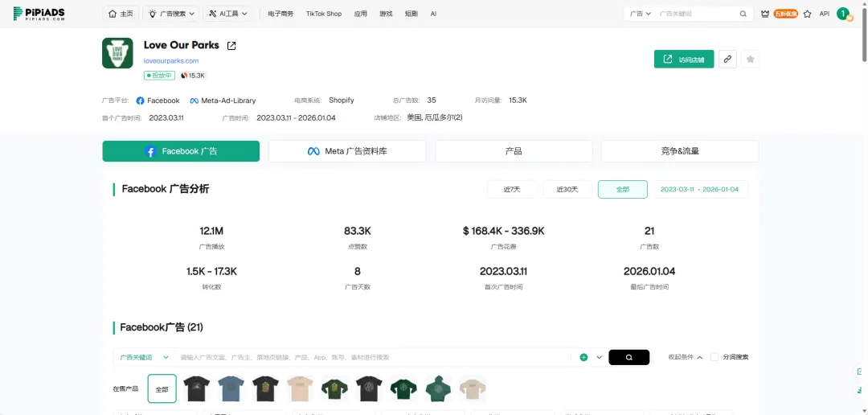
Task: Select the beige long-sleeve product thumbnail
Action: pyautogui.click(x=473, y=388)
